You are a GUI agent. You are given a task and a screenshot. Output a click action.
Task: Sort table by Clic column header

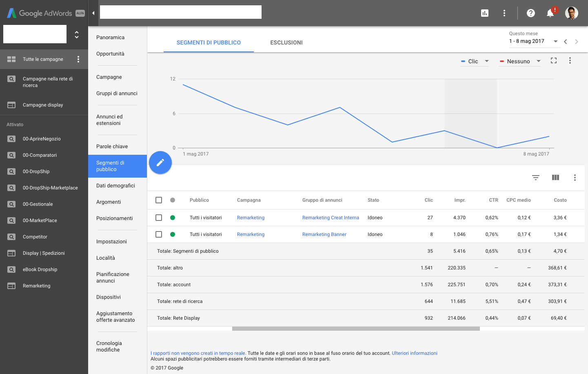428,200
